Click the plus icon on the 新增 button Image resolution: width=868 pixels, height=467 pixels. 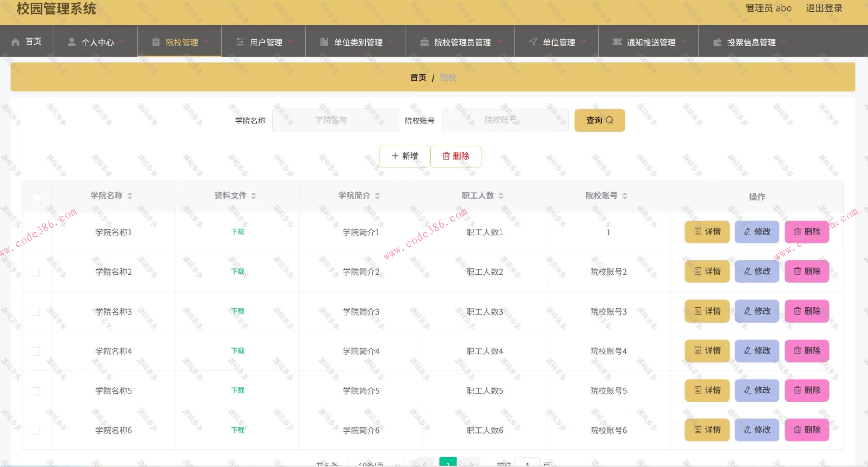pyautogui.click(x=395, y=156)
